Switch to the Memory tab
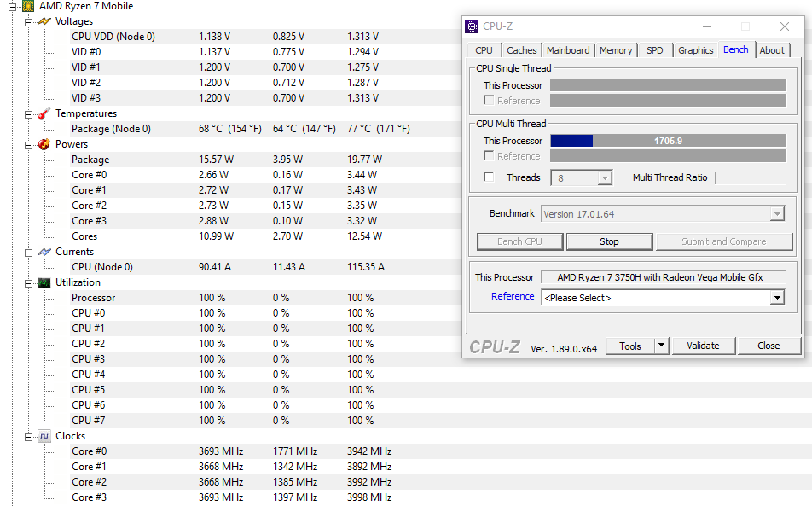This screenshot has height=506, width=812. click(616, 50)
